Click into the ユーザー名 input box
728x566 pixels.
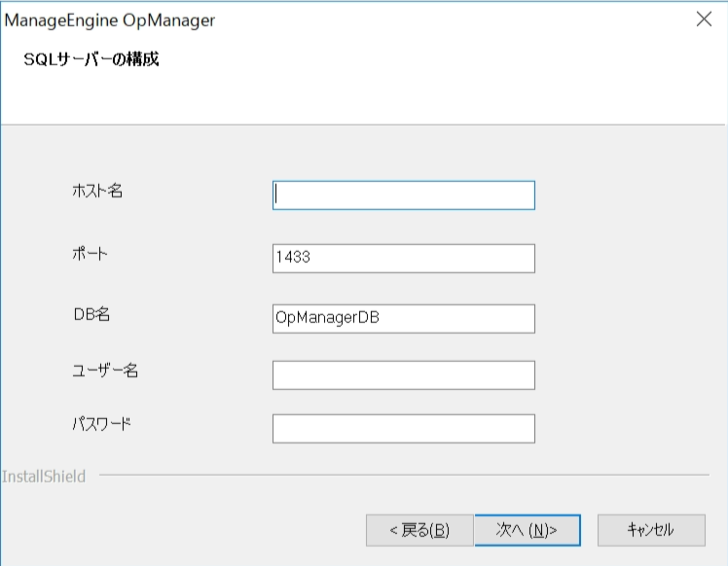point(404,374)
